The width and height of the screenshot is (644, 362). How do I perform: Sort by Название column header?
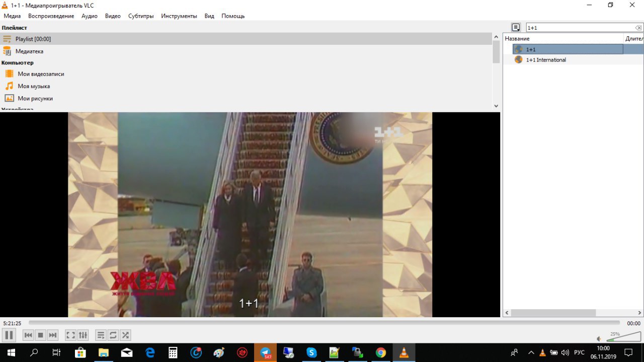pos(563,39)
